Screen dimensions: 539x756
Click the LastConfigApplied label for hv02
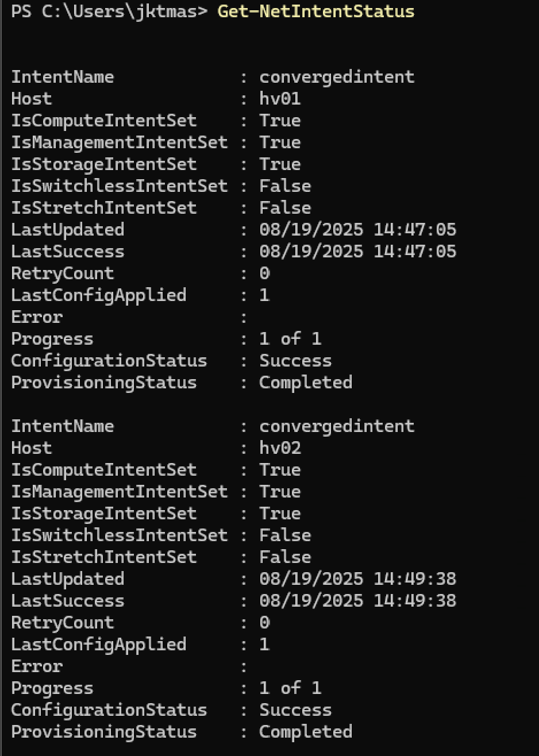(99, 645)
